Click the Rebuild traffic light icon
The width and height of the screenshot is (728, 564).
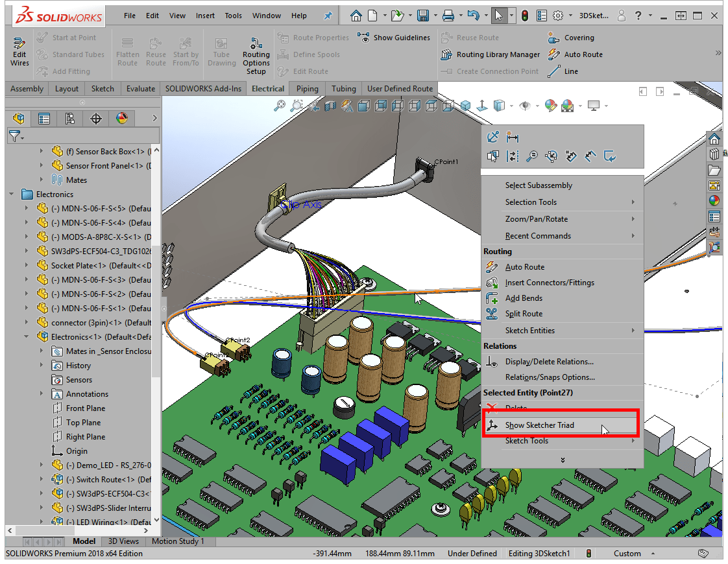coord(525,16)
